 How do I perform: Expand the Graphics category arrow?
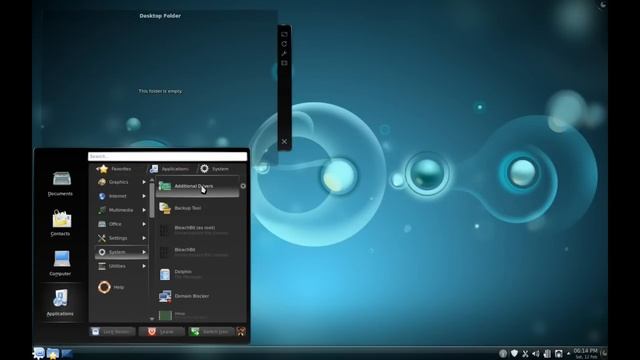[x=144, y=182]
